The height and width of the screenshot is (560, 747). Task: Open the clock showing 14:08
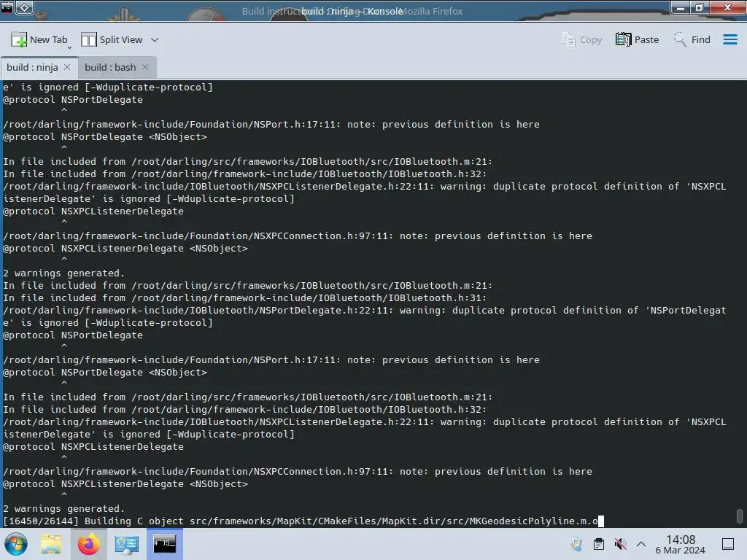[681, 544]
